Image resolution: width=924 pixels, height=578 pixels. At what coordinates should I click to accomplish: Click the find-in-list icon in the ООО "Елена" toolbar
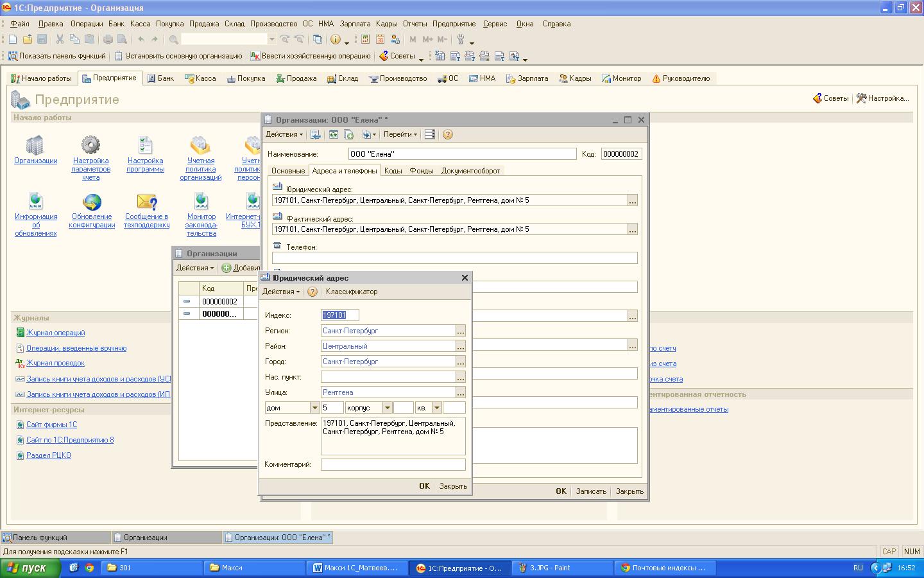coord(316,134)
